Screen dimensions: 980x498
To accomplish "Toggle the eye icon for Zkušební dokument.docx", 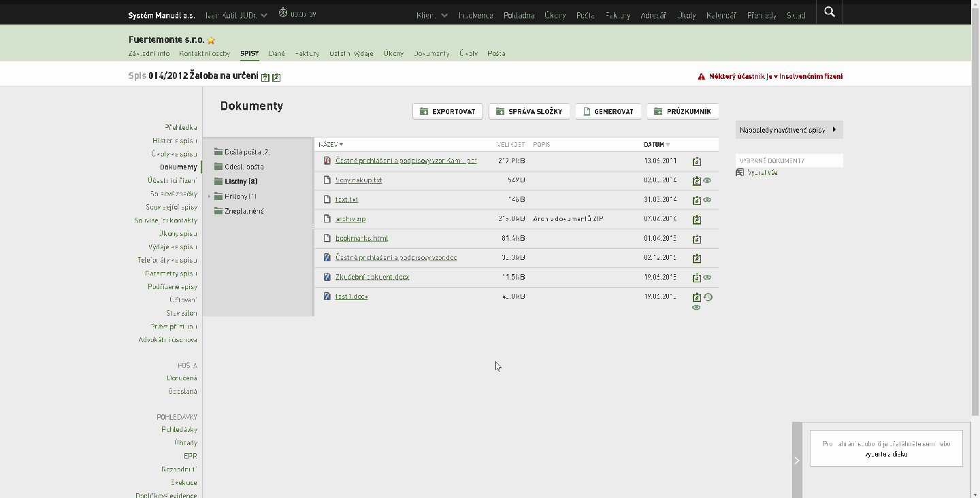I will click(x=708, y=278).
